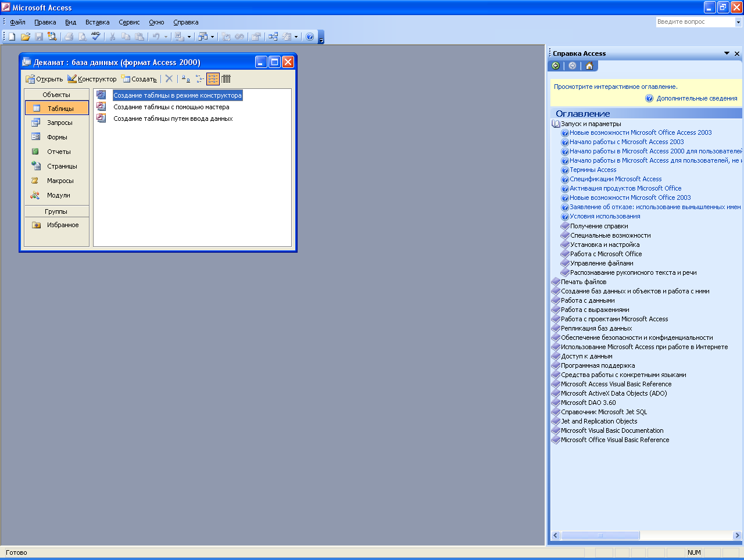Click the Properties toolbar icon
Screen dimensions: 744x560
256,37
